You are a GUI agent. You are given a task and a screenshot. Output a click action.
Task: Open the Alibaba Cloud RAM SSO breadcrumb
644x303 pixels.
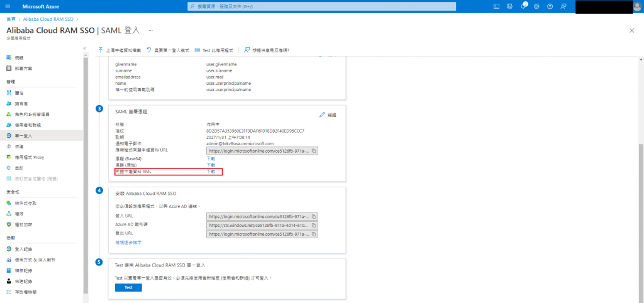pyautogui.click(x=48, y=19)
